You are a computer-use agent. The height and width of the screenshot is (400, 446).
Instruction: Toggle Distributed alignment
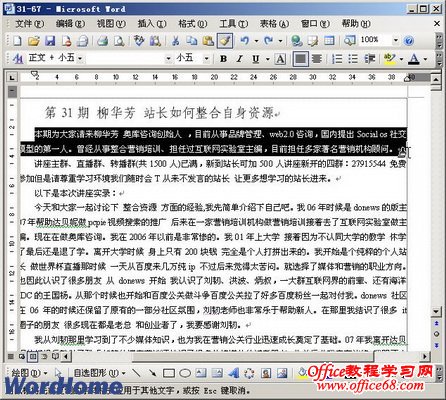317,59
